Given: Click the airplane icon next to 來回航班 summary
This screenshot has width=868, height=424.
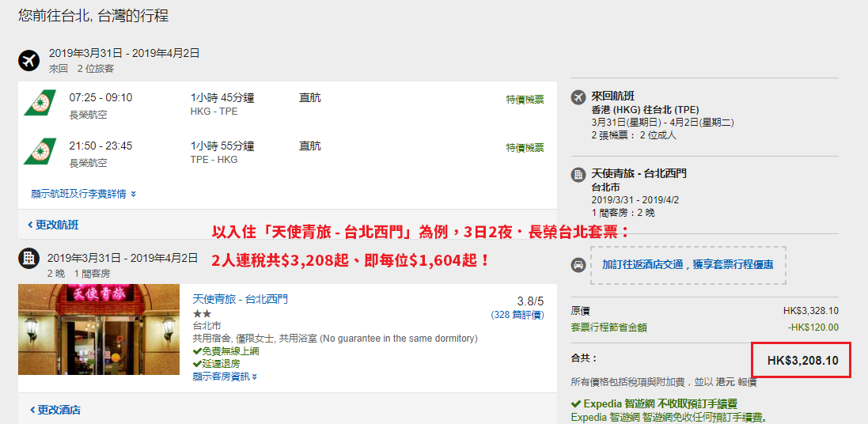Looking at the screenshot, I should (x=578, y=97).
